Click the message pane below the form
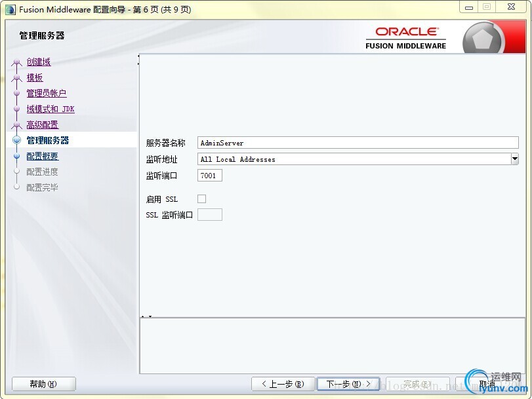The image size is (532, 399). (x=332, y=346)
